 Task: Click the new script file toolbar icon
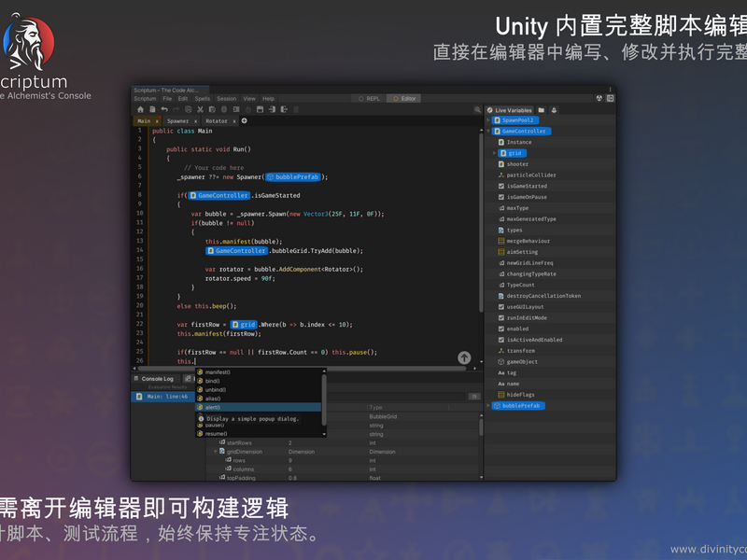[x=152, y=109]
